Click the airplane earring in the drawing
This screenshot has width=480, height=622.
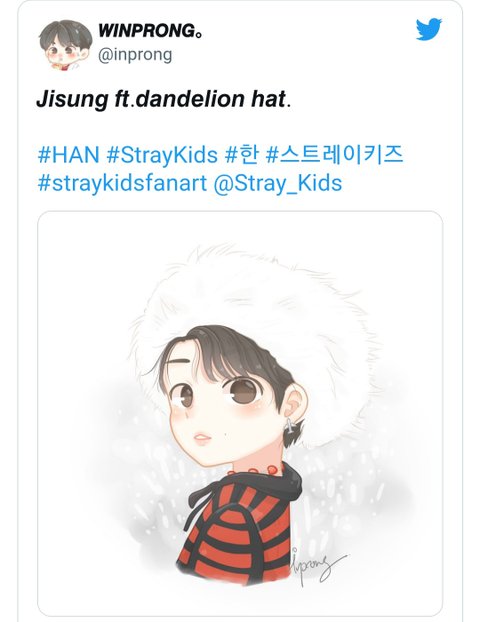coord(290,425)
